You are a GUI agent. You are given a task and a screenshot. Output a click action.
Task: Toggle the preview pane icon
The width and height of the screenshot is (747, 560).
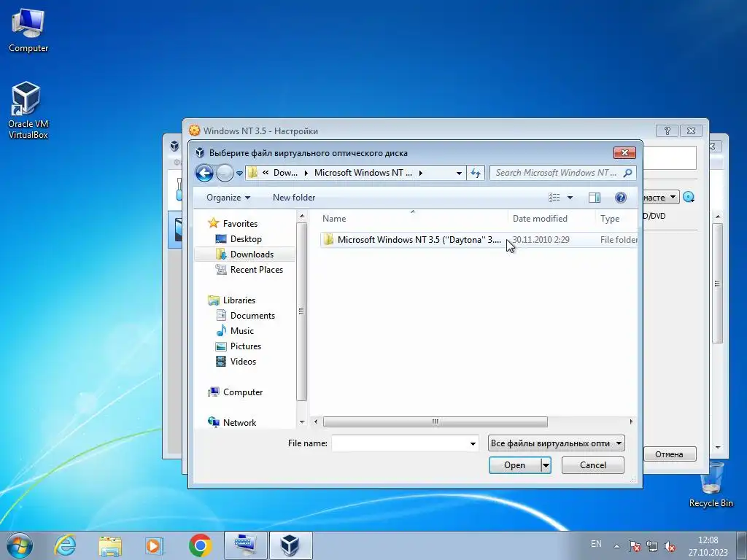tap(595, 198)
